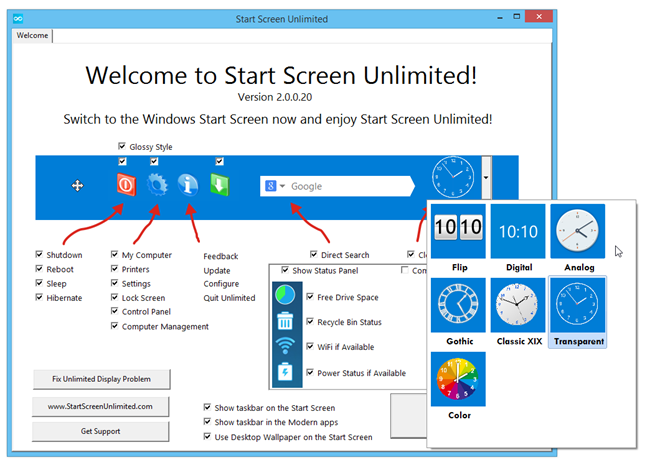This screenshot has width=660, height=468.
Task: Click the Get Support button
Action: [100, 431]
